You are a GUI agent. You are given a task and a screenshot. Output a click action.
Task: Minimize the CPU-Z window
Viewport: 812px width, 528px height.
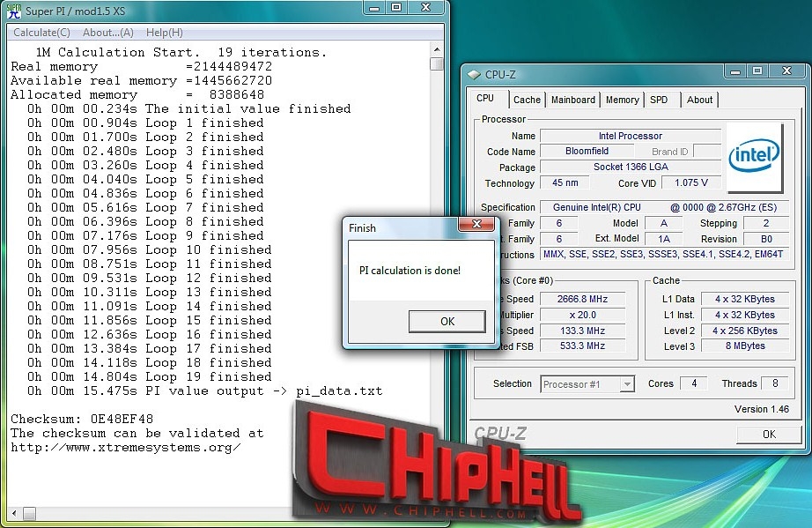click(735, 71)
